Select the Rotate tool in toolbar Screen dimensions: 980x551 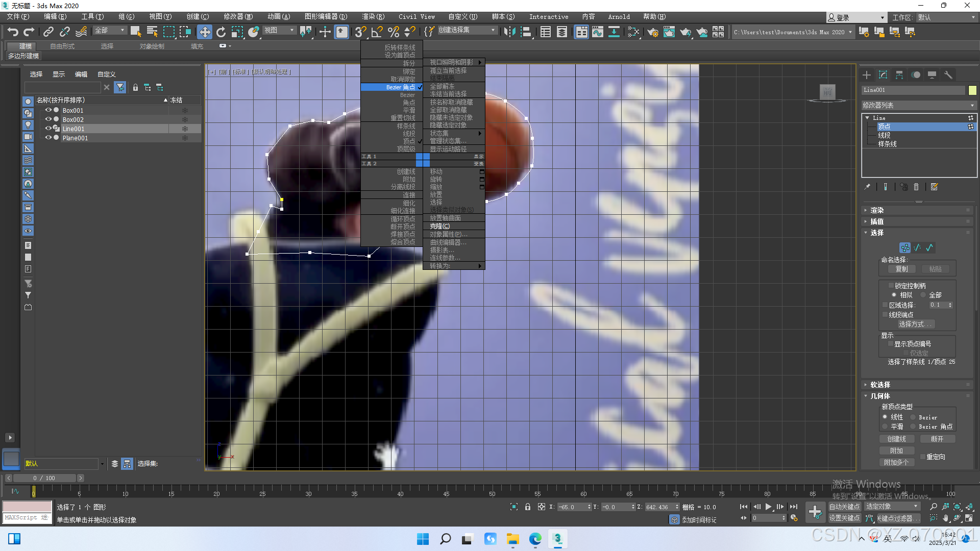click(221, 32)
